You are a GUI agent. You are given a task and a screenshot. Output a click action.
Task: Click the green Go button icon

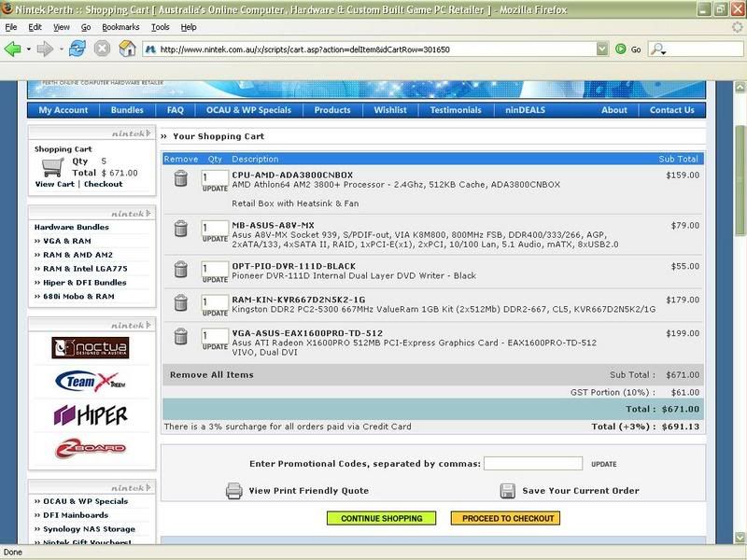(620, 49)
